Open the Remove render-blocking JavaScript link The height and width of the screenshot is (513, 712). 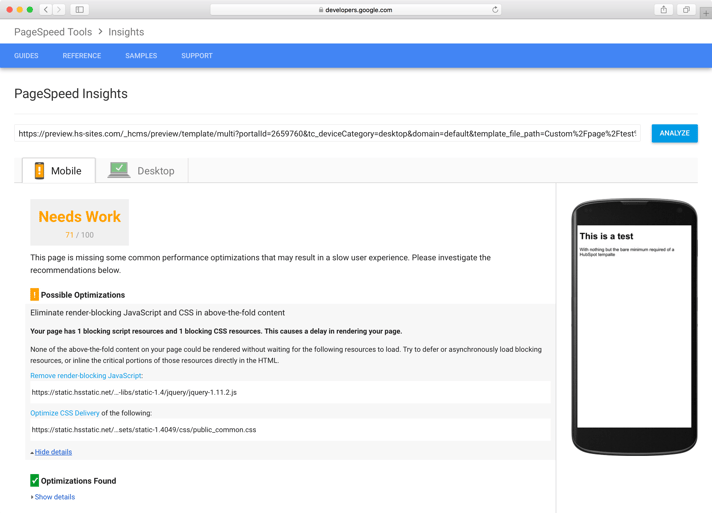pos(86,375)
